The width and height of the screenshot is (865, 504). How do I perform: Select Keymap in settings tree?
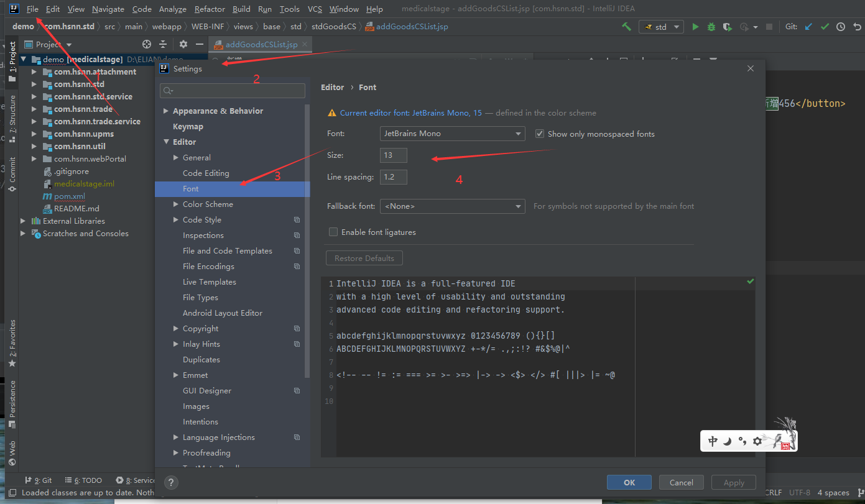[x=188, y=127]
